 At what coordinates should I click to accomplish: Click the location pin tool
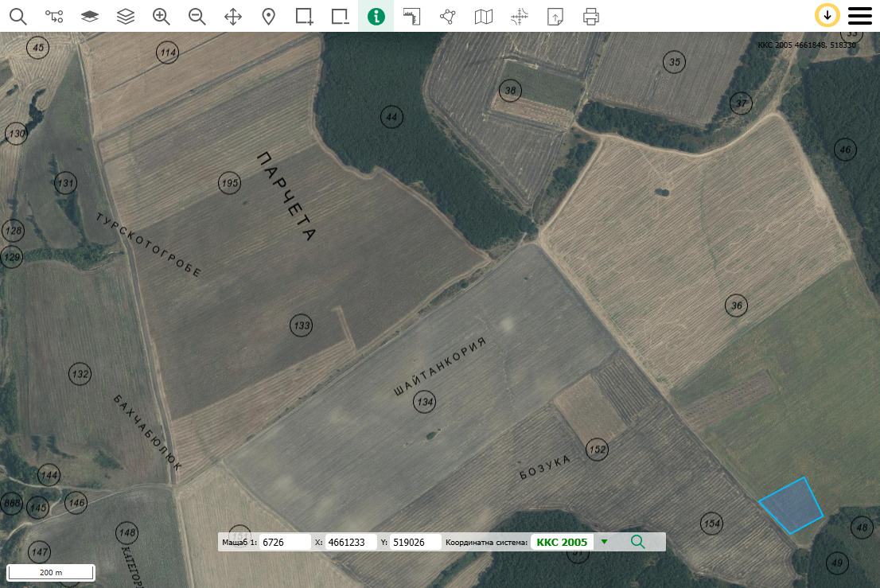coord(269,16)
